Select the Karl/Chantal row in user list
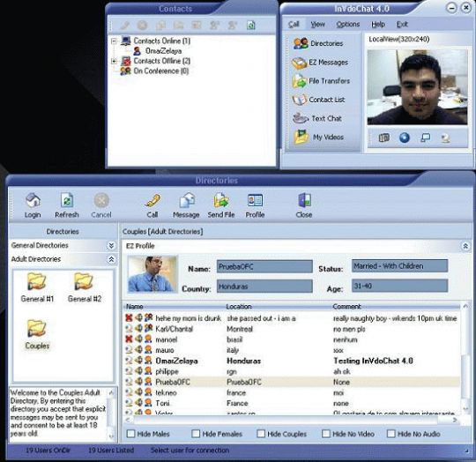 pyautogui.click(x=292, y=329)
